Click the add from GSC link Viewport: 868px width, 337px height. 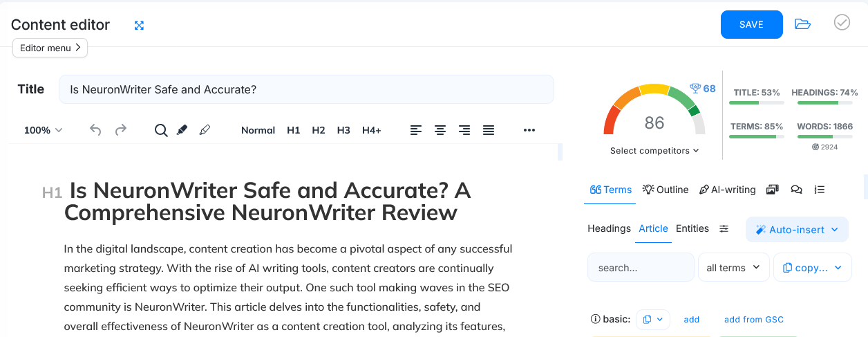(x=753, y=320)
